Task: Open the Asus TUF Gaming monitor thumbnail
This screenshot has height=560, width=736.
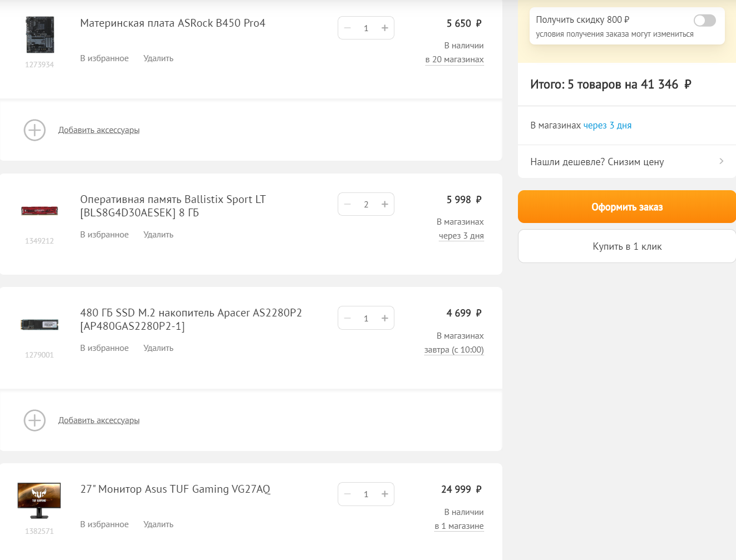Action: click(39, 500)
